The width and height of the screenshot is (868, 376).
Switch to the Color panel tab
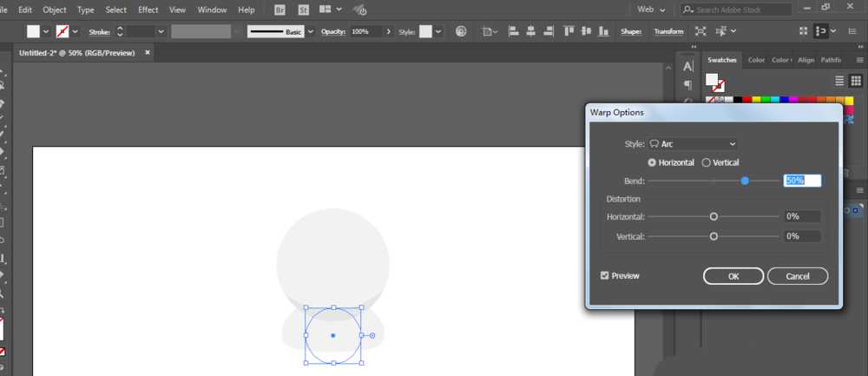pyautogui.click(x=756, y=60)
